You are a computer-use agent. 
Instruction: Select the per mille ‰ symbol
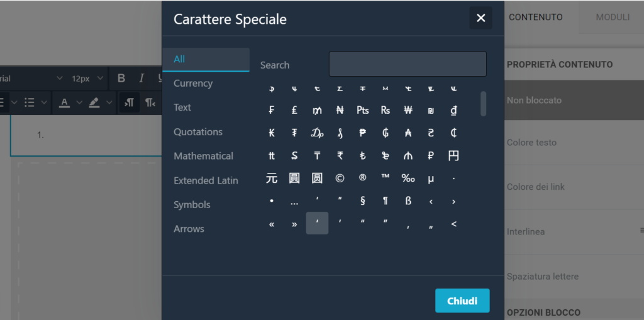click(x=408, y=179)
